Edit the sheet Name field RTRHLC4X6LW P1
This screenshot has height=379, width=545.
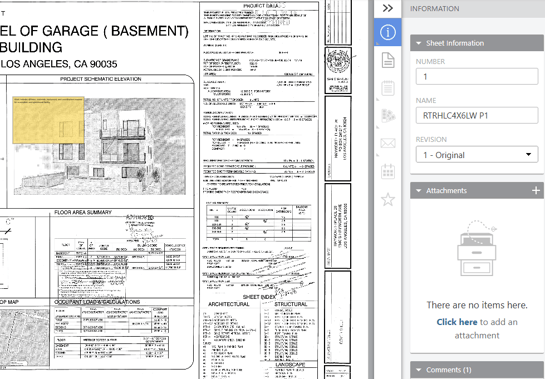point(477,115)
